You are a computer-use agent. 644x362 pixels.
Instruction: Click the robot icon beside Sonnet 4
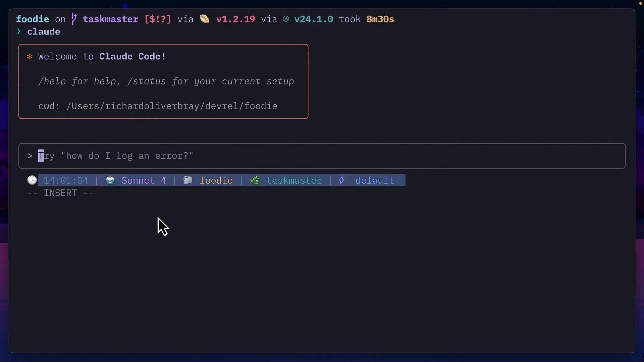coord(110,180)
